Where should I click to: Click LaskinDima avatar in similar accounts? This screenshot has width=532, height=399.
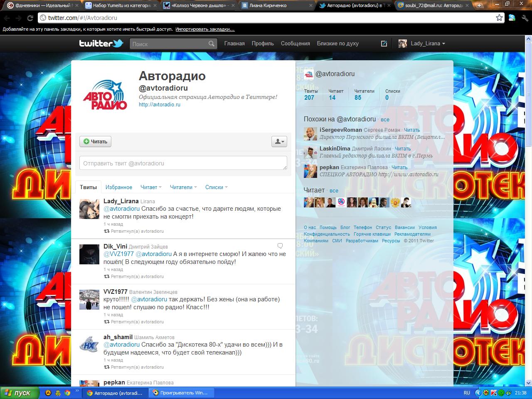[x=310, y=153]
